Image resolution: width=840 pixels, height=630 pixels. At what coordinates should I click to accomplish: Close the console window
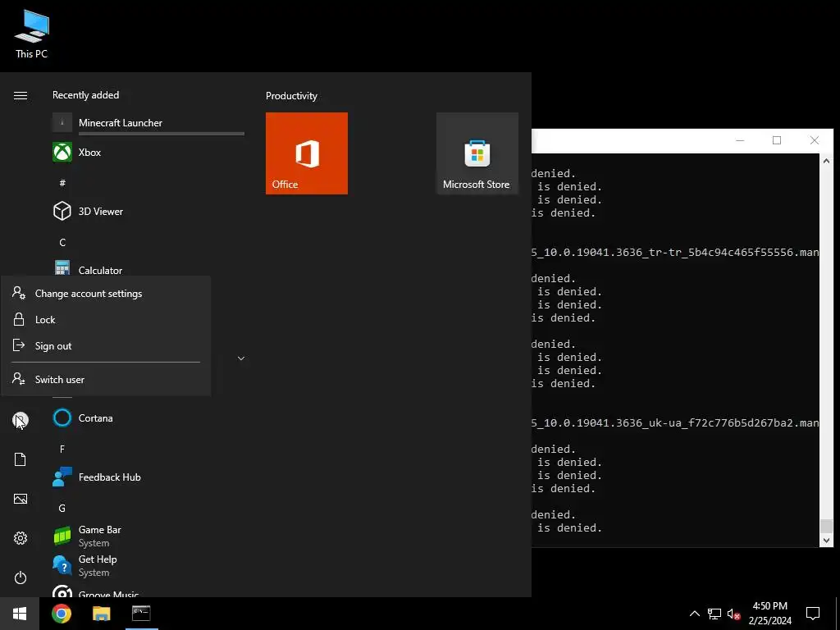815,140
